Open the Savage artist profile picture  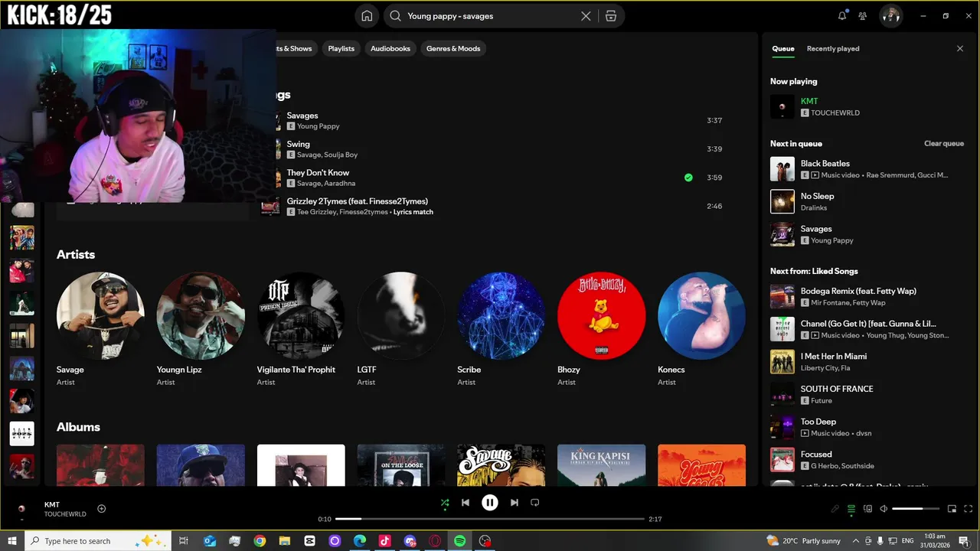click(100, 316)
